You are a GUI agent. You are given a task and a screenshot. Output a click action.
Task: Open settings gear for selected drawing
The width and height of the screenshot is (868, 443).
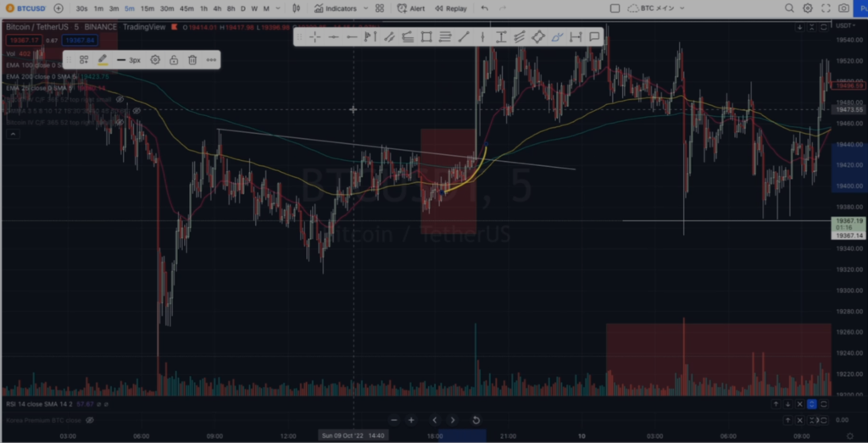pos(155,60)
